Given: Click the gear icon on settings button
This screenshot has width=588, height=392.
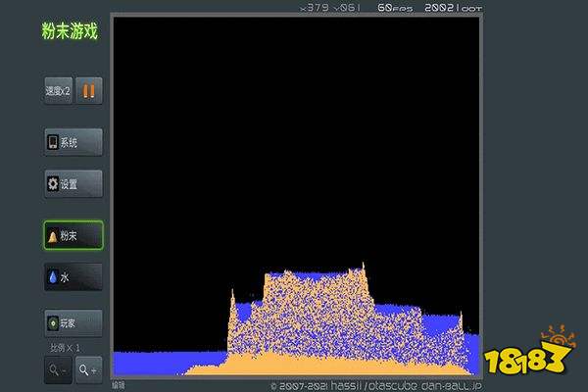Looking at the screenshot, I should click(53, 183).
